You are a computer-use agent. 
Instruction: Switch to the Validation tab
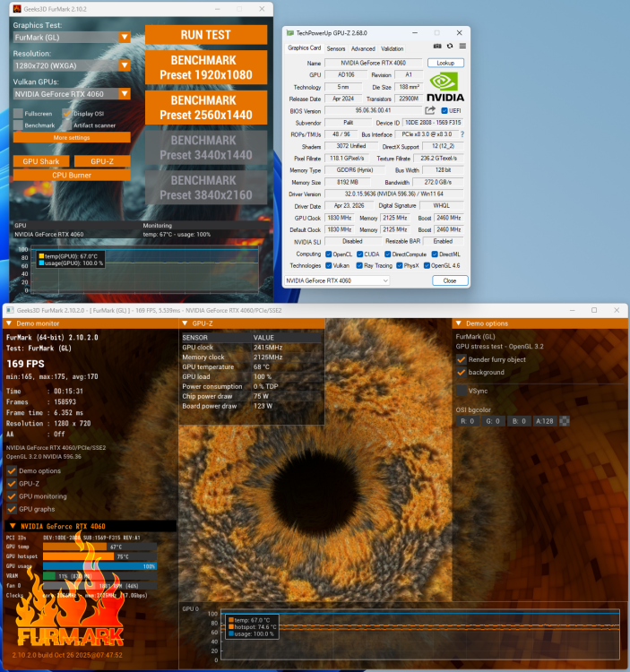[x=393, y=49]
